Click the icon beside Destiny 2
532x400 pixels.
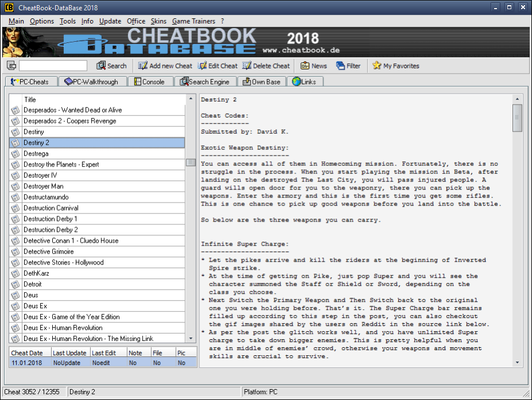tap(16, 143)
